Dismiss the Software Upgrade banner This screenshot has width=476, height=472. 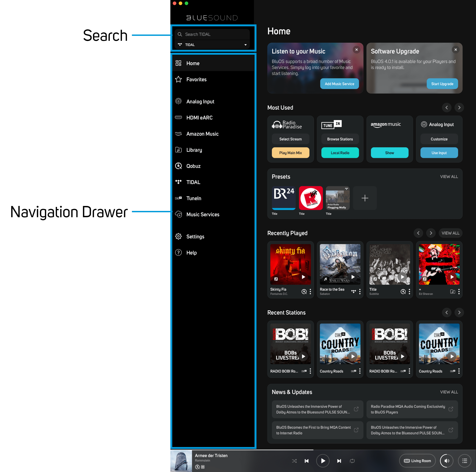tap(456, 50)
